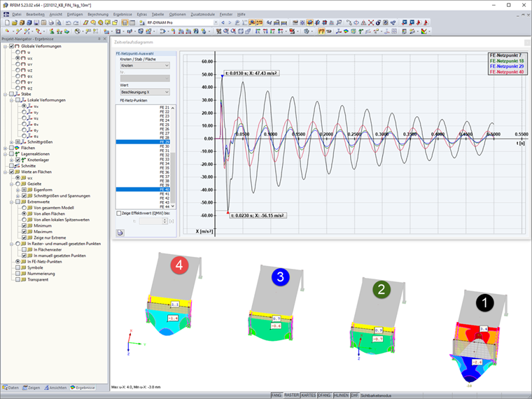Toggle Knotenlager checkbox

point(17,160)
